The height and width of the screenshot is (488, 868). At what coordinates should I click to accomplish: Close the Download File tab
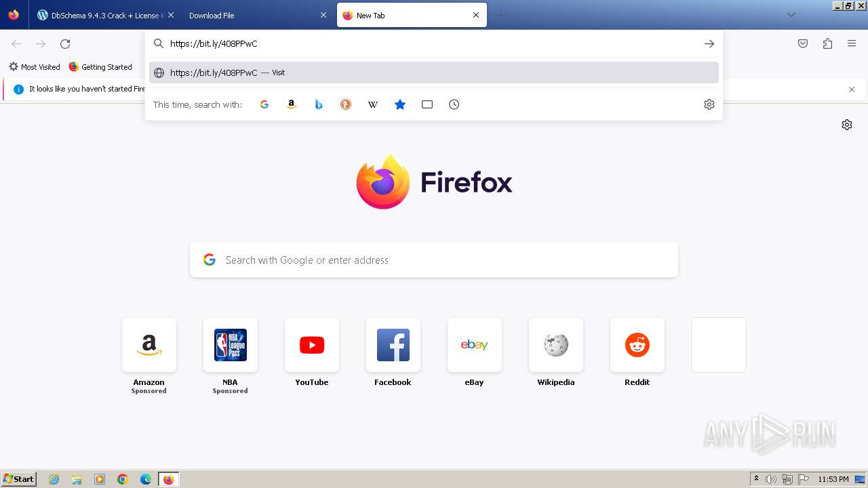pos(323,15)
